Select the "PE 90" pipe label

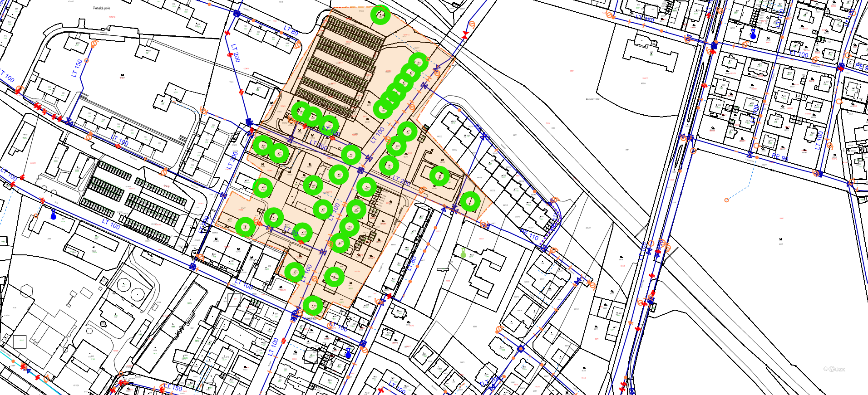(780, 157)
